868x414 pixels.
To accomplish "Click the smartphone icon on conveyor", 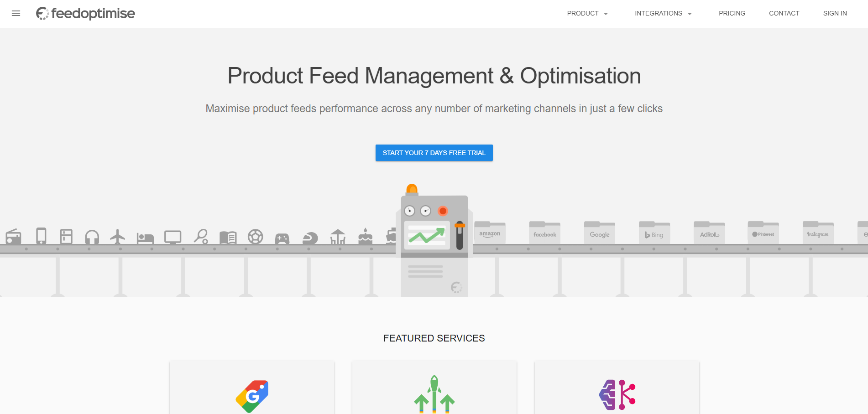I will point(41,236).
